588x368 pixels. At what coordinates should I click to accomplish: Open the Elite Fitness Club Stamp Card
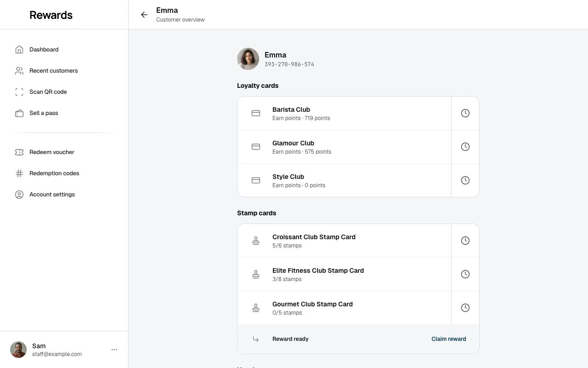pos(345,274)
